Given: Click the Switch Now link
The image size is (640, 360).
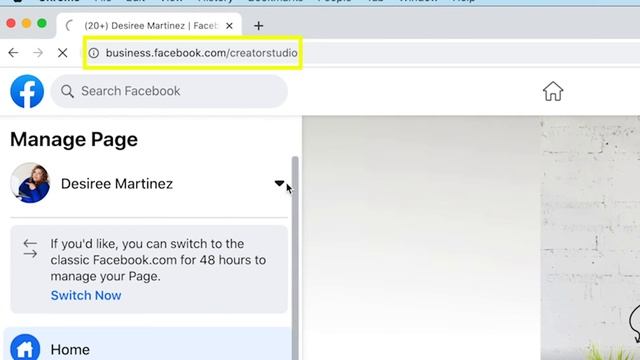Looking at the screenshot, I should (86, 295).
